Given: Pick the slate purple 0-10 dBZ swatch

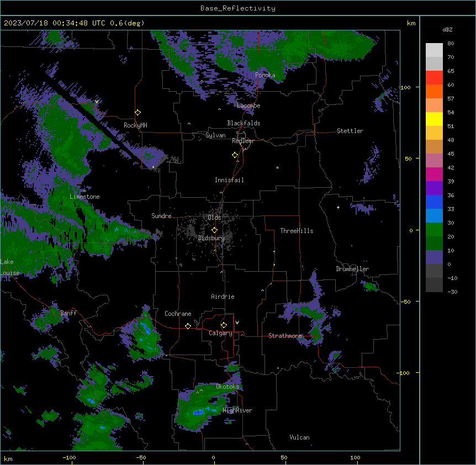Looking at the screenshot, I should click(434, 257).
